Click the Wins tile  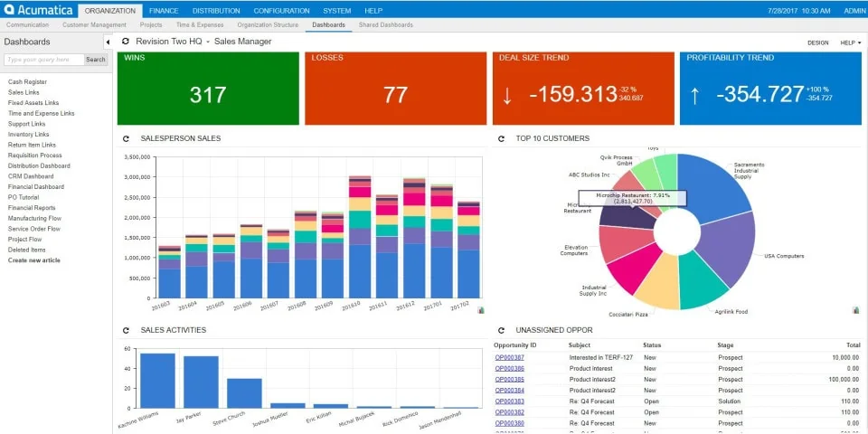(208, 89)
